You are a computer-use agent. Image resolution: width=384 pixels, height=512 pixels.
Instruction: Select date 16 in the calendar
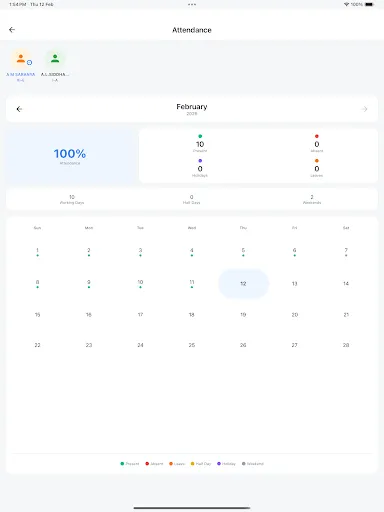(x=89, y=315)
